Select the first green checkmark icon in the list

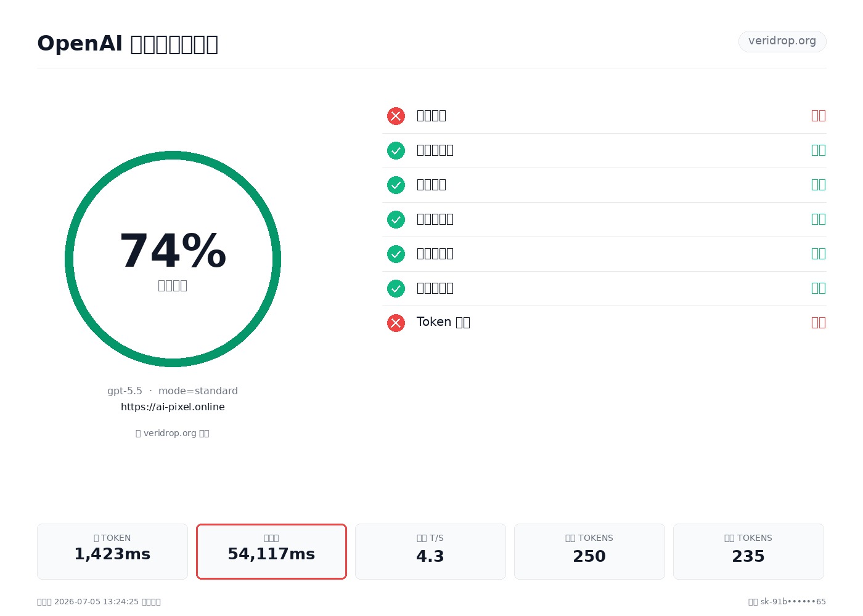tap(396, 150)
